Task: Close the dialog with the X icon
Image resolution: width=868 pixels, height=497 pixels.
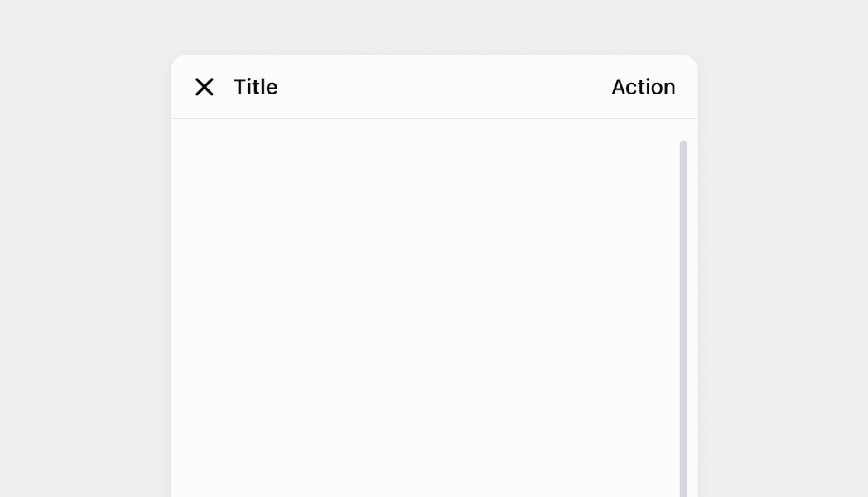Action: [x=205, y=87]
